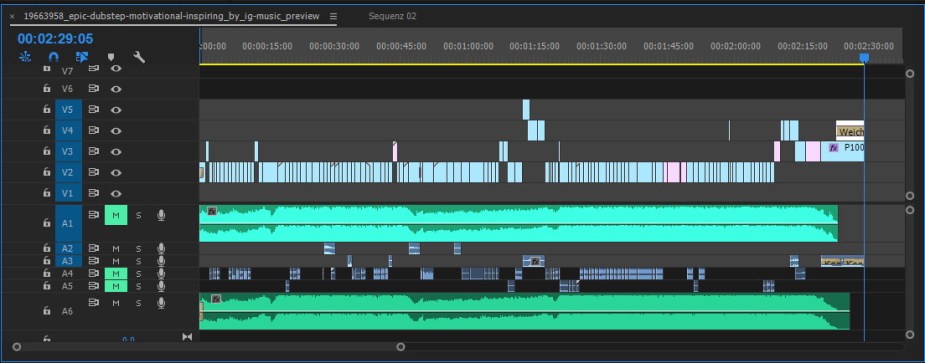Enable voice-over record on track A6
The width and height of the screenshot is (925, 363).
click(160, 303)
